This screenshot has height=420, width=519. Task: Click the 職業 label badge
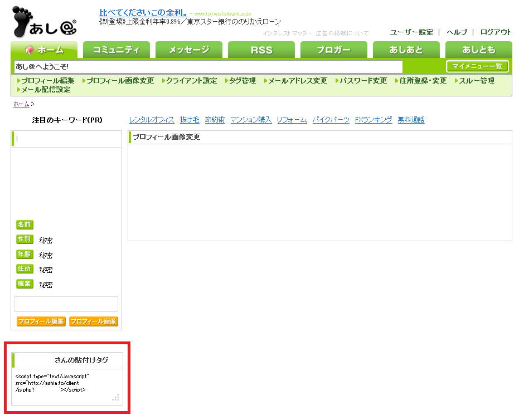pyautogui.click(x=25, y=284)
